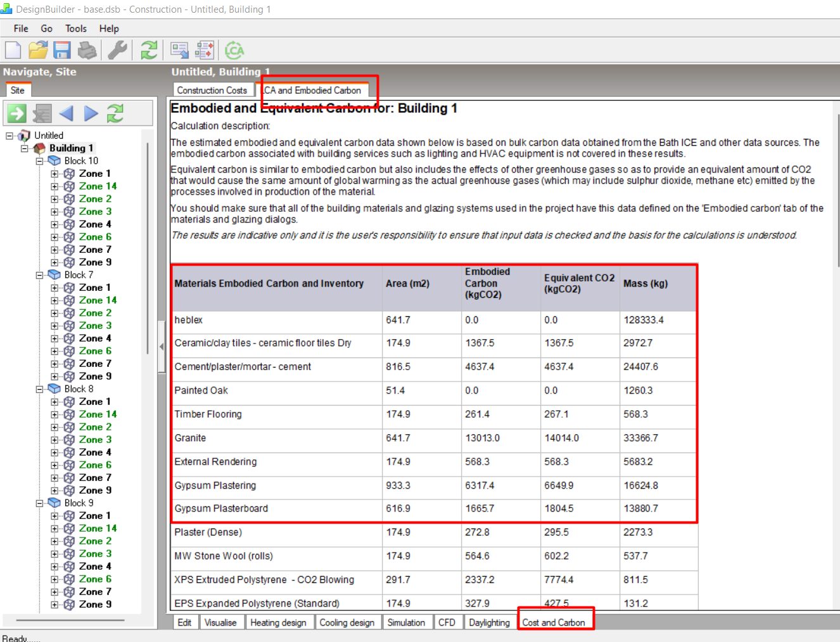
Task: Select the LCA and Embodied Carbon tab
Action: point(312,90)
